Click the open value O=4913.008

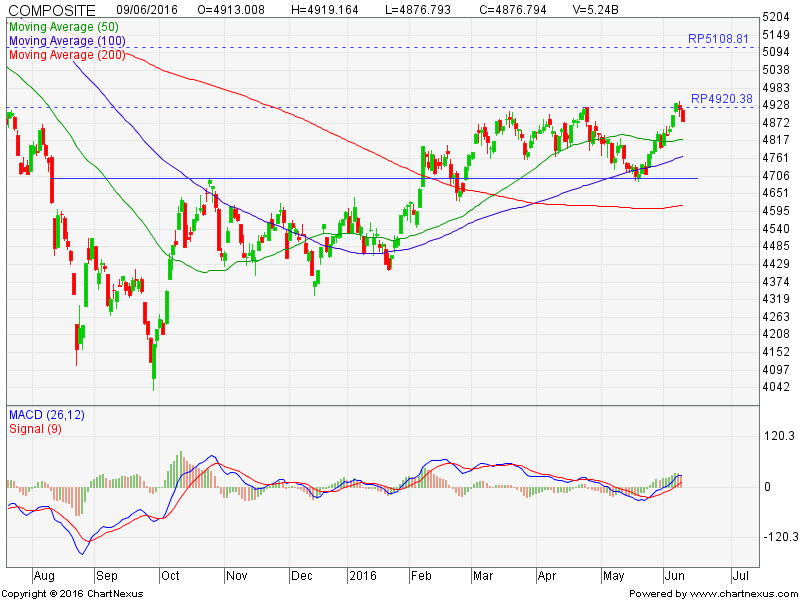coord(231,10)
